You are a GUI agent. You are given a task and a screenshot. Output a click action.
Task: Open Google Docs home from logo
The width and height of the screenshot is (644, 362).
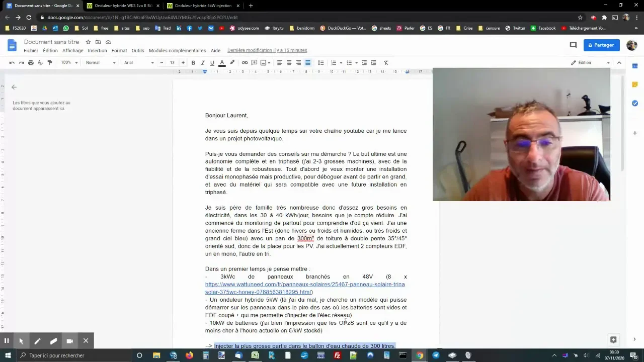pos(12,46)
